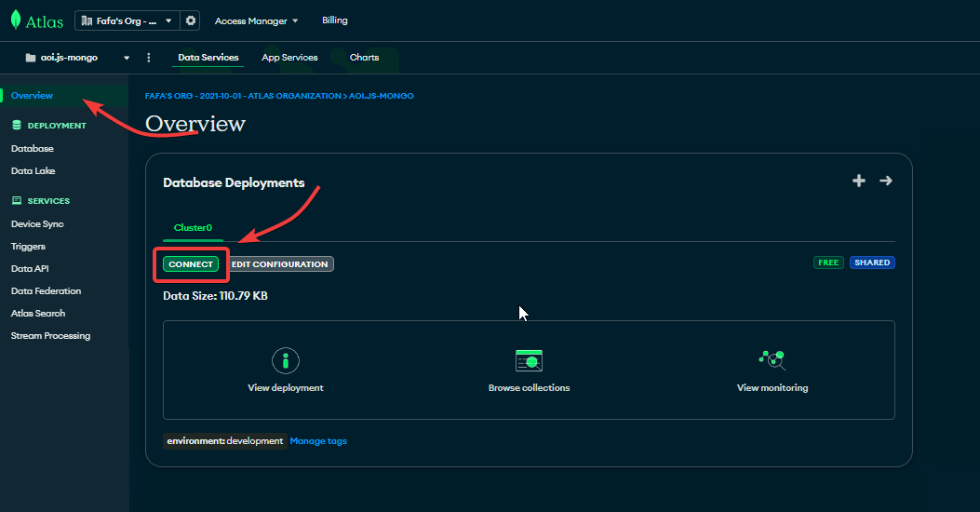Screen dimensions: 980x512
Task: Click the Services laptop icon
Action: [x=17, y=201]
